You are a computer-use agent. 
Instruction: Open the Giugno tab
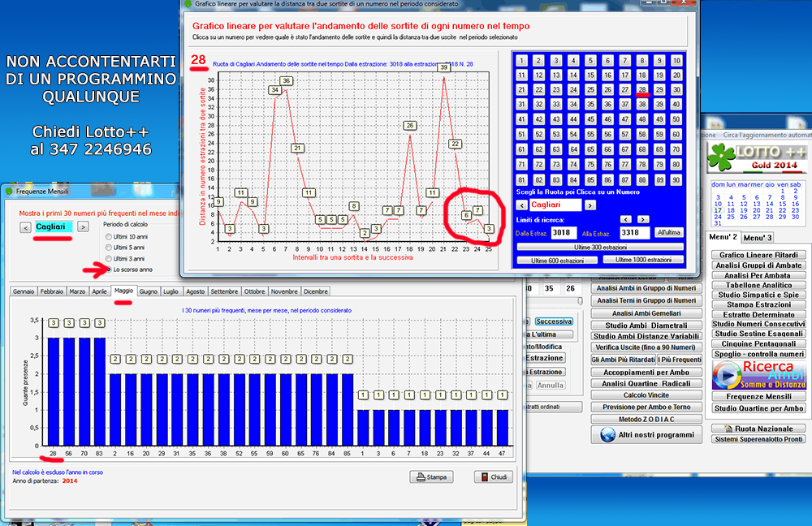coord(148,291)
